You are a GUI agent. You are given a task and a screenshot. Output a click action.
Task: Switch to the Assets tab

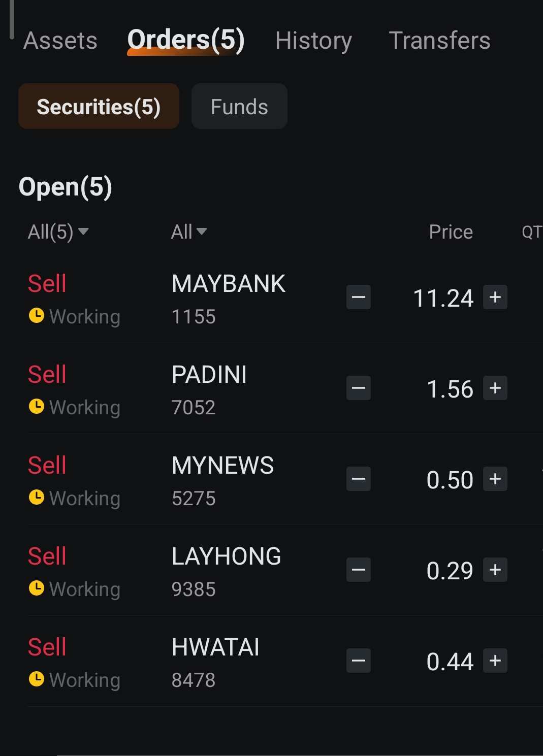pos(60,41)
